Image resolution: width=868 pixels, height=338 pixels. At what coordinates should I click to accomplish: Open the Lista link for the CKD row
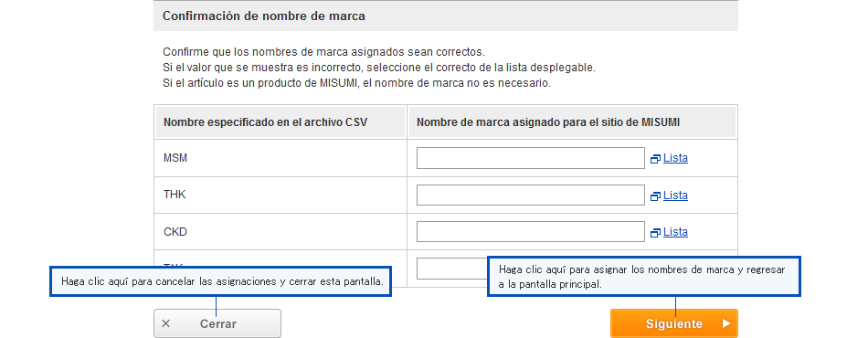tap(675, 232)
